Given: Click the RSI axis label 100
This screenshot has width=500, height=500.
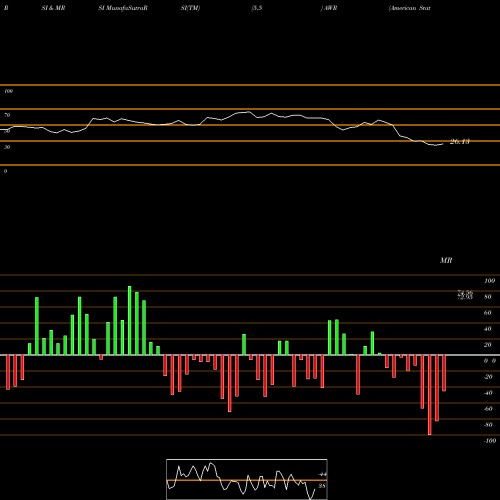Looking at the screenshot, I should (x=8, y=91).
